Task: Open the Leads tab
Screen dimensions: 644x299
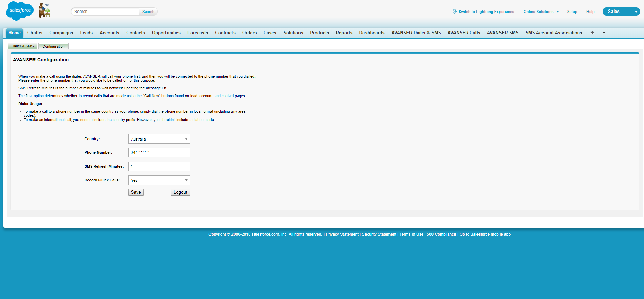Action: click(x=86, y=33)
